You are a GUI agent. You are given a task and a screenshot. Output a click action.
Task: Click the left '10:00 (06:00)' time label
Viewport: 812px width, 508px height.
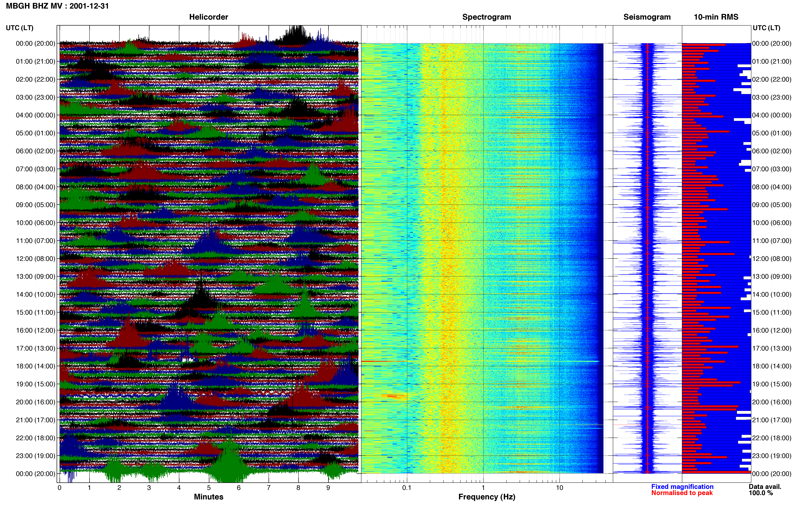coord(36,223)
